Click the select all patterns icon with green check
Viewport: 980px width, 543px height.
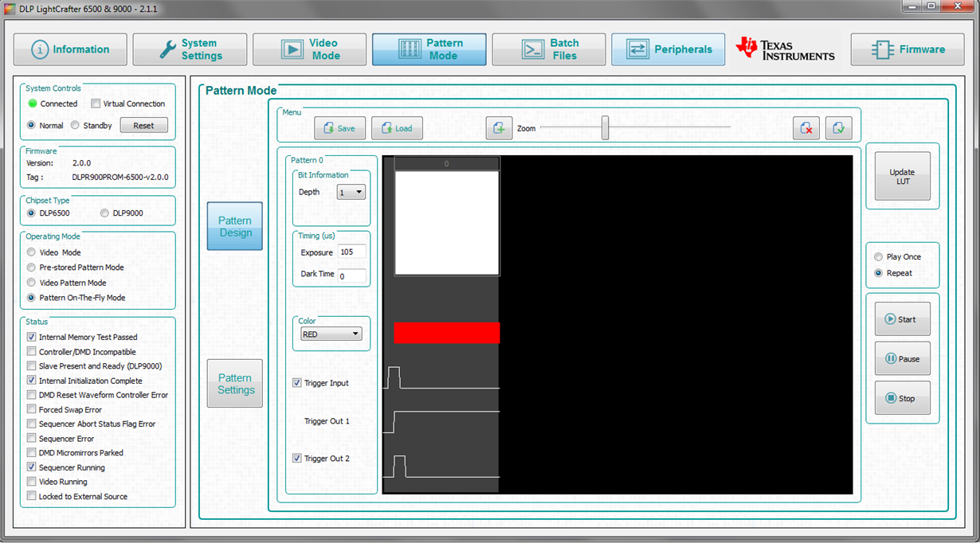[x=839, y=128]
